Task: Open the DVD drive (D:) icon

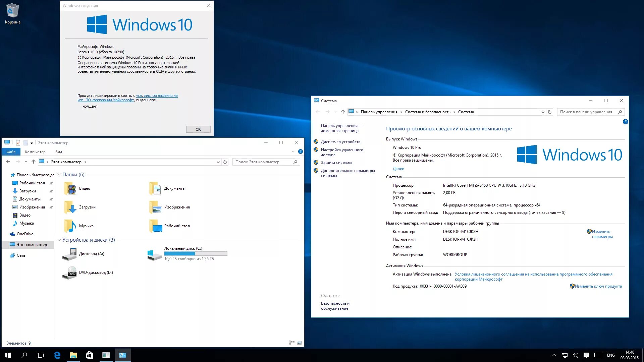Action: [70, 273]
